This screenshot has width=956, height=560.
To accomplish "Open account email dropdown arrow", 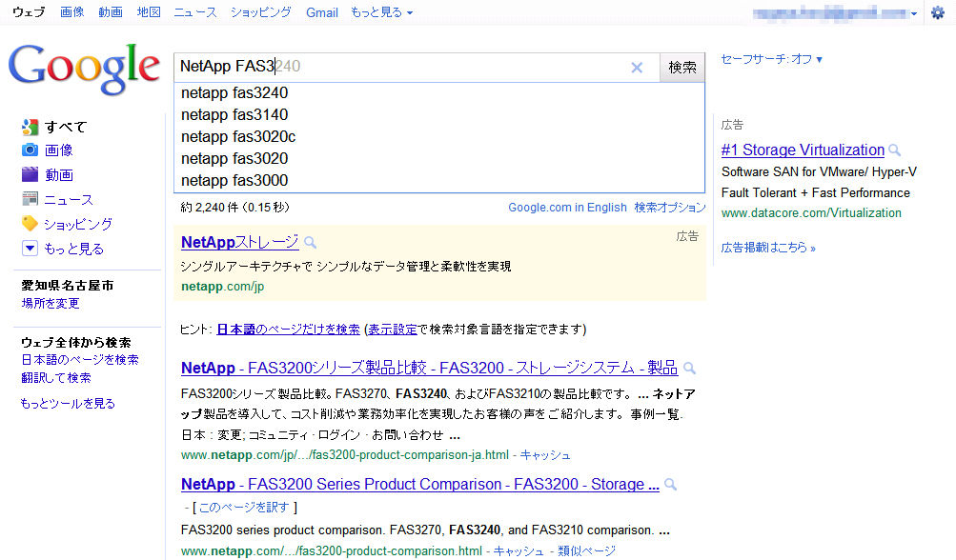I will (913, 13).
